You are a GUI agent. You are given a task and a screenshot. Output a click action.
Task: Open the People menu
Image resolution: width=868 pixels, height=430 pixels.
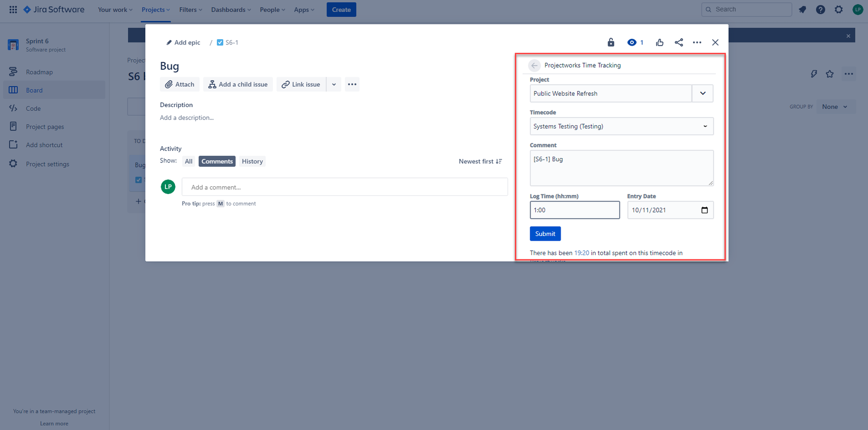272,10
